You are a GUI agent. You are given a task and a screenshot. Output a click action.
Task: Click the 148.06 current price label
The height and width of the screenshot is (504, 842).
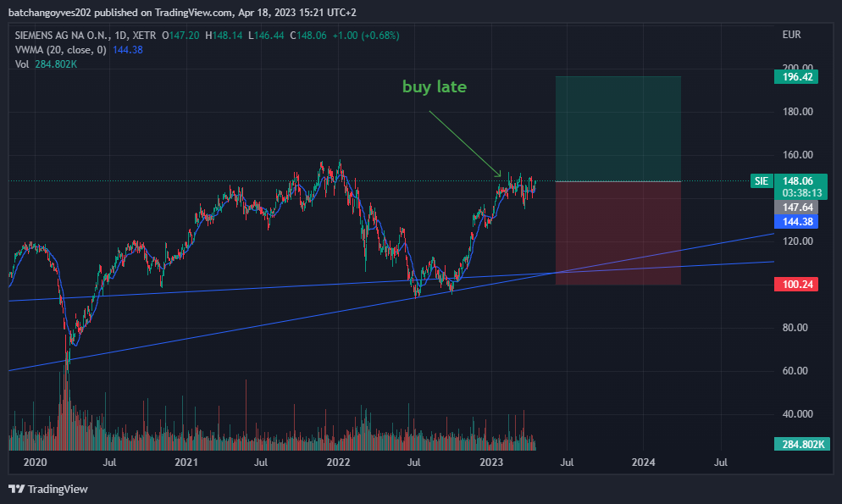(797, 181)
